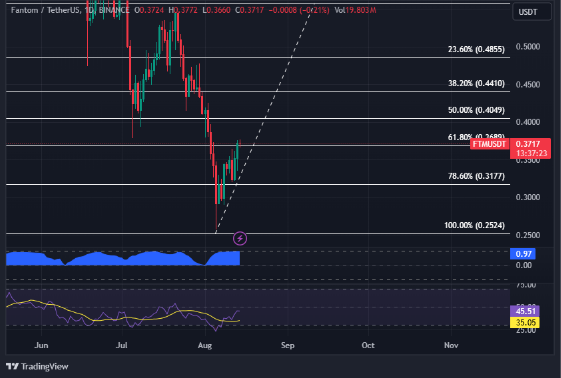This screenshot has width=561, height=378.
Task: Click the Nov label on time axis
Action: [x=451, y=345]
